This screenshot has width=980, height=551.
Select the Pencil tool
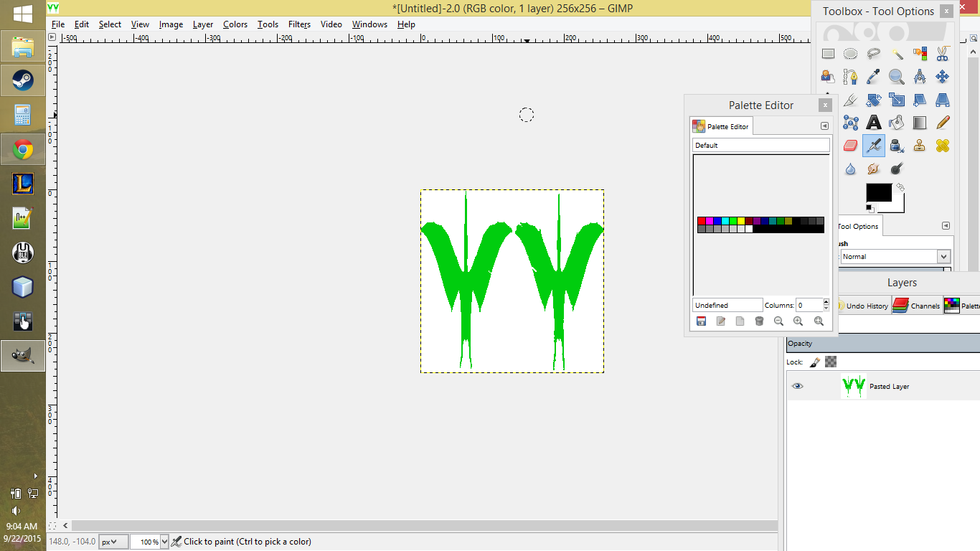pyautogui.click(x=943, y=123)
